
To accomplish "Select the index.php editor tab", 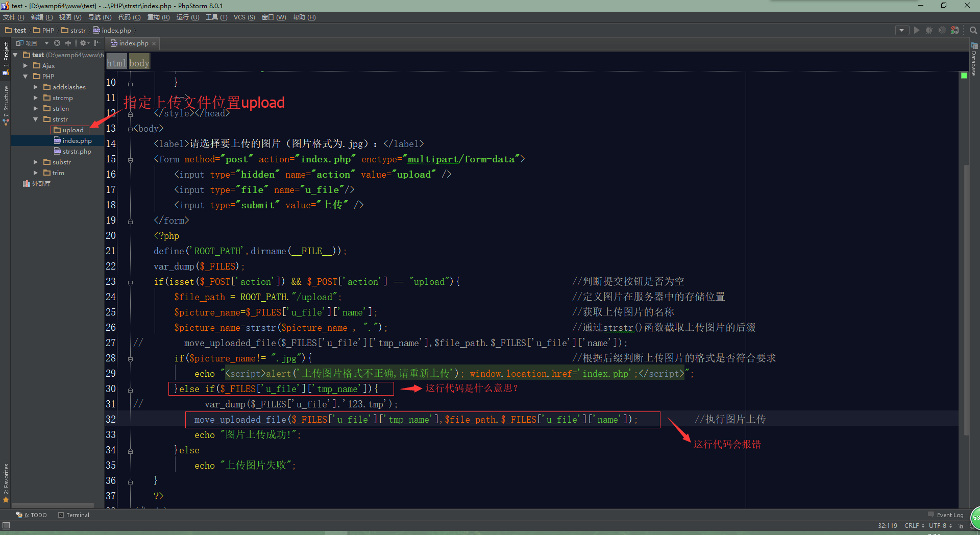I will click(x=133, y=43).
